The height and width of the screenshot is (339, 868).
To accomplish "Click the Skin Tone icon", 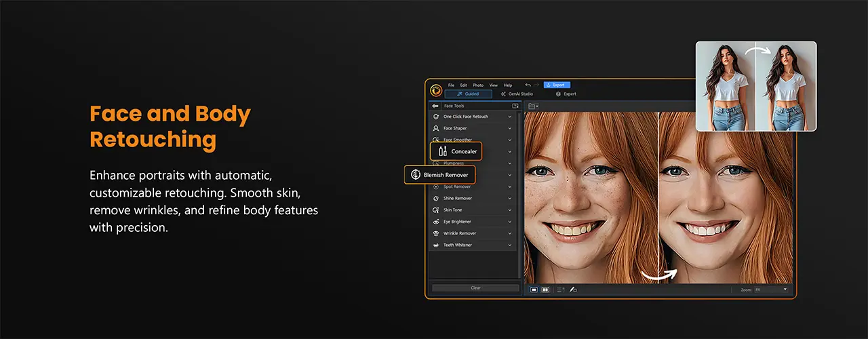I will point(436,210).
